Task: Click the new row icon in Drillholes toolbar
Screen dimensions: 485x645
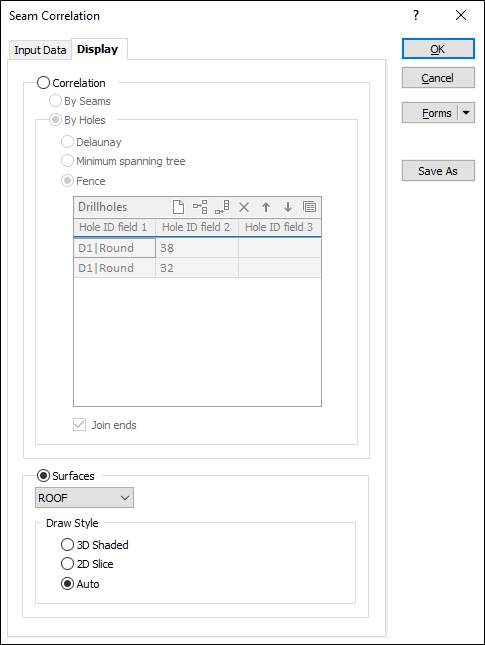Action: 179,207
